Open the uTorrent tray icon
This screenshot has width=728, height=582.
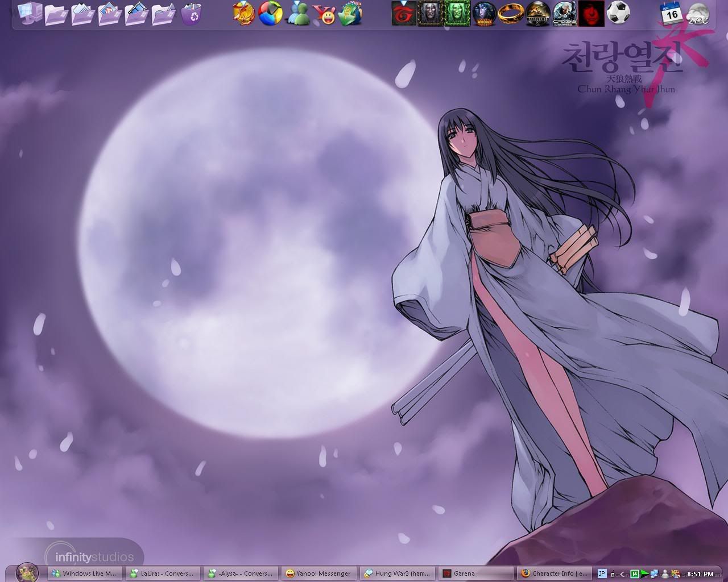click(x=634, y=574)
